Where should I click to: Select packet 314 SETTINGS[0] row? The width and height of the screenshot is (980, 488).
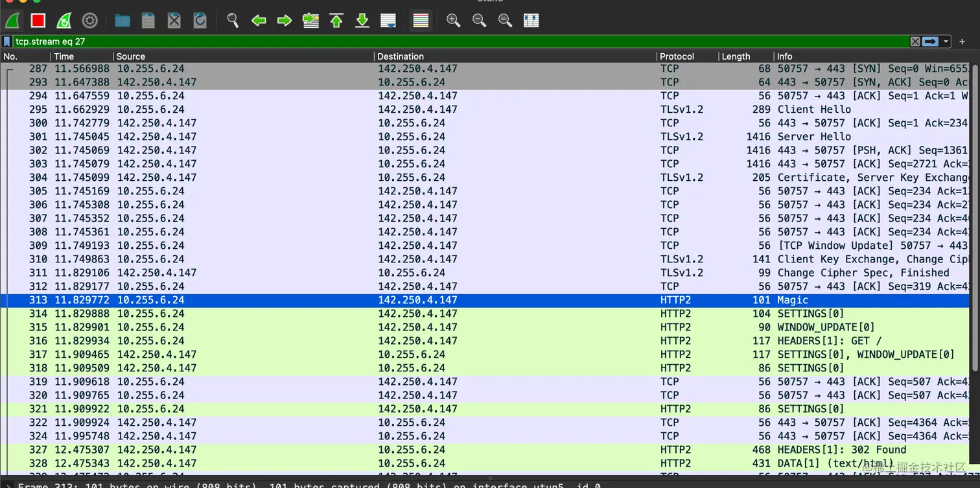[485, 314]
